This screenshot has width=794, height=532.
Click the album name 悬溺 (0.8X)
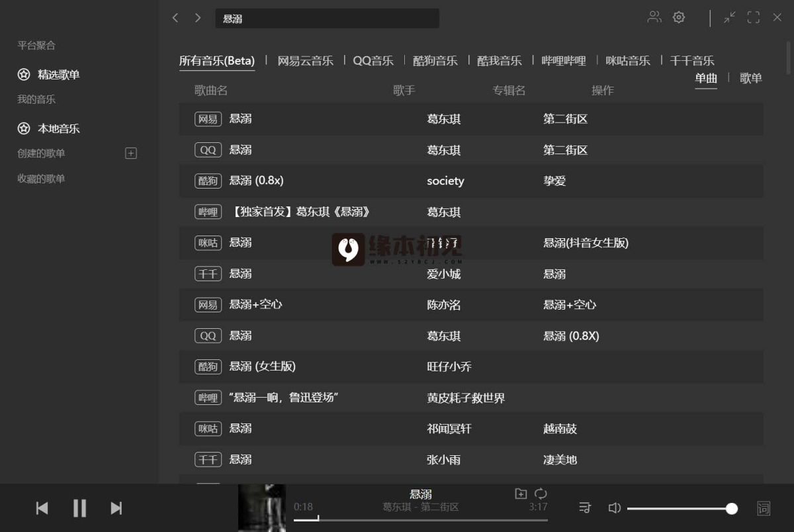(x=571, y=335)
